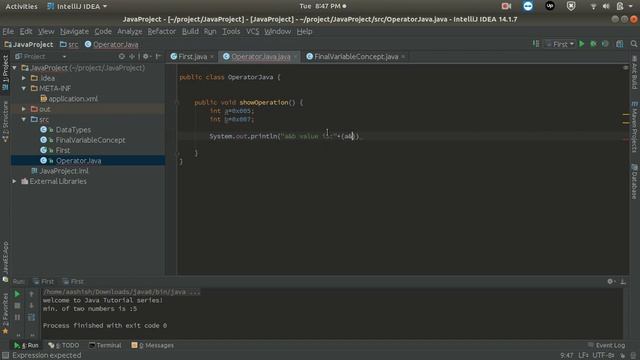Hide the Project panel with hide icon
640x360 pixels.
pos(158,56)
